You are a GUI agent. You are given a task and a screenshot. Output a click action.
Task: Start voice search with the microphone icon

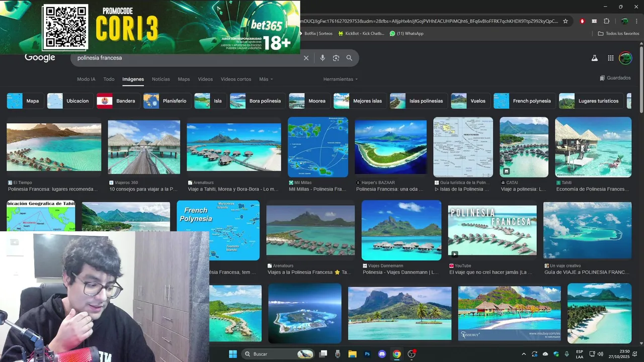(323, 58)
